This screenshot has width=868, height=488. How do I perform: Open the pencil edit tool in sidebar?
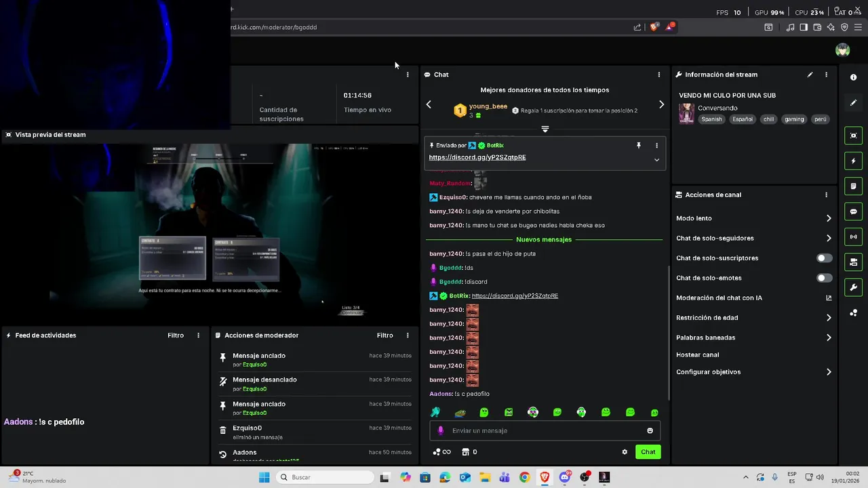(853, 103)
